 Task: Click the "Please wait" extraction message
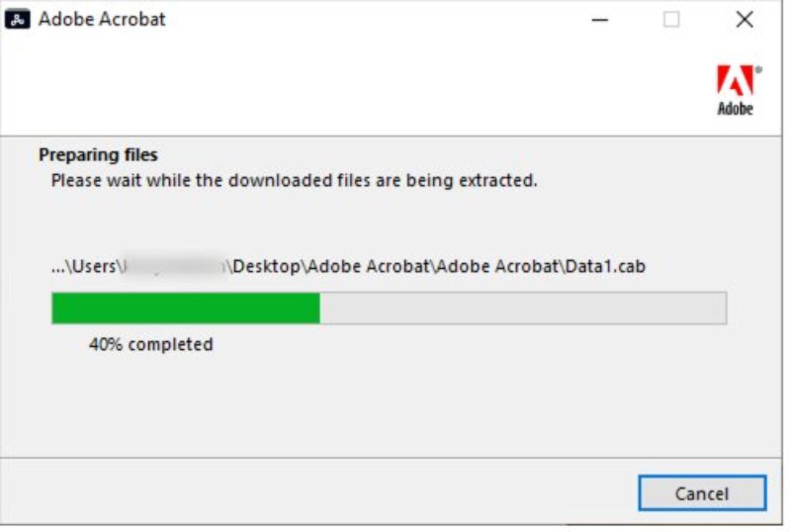tap(294, 181)
